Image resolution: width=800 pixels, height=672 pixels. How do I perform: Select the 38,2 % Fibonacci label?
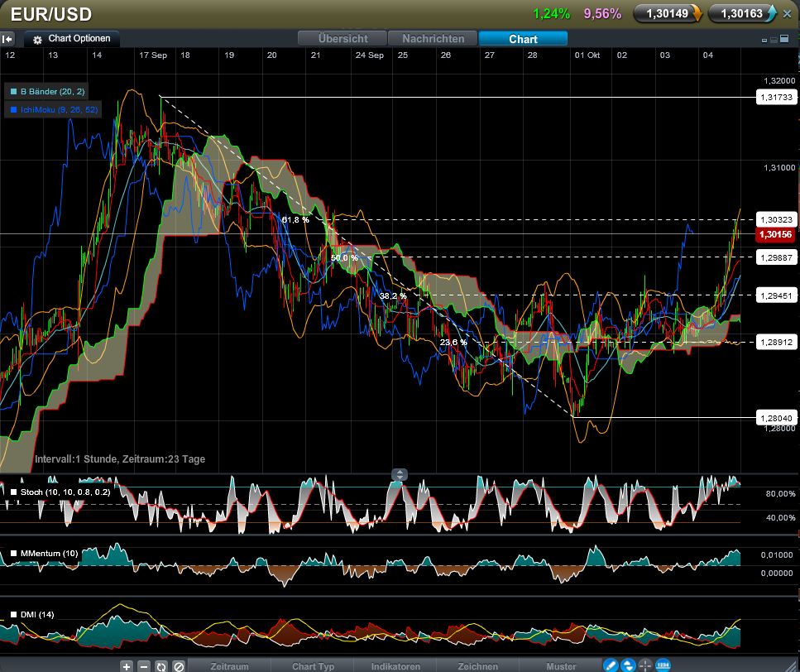pyautogui.click(x=393, y=296)
